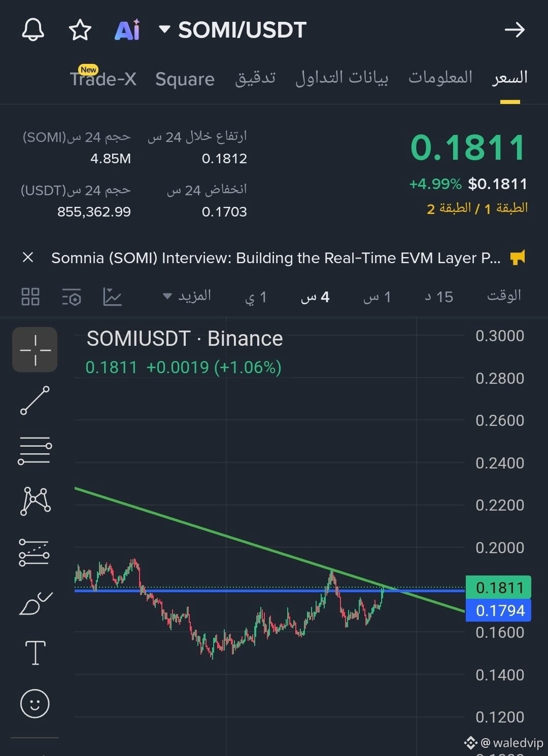The image size is (548, 756).
Task: Tap the 855,362.99 USDT volume value
Action: coord(94,212)
